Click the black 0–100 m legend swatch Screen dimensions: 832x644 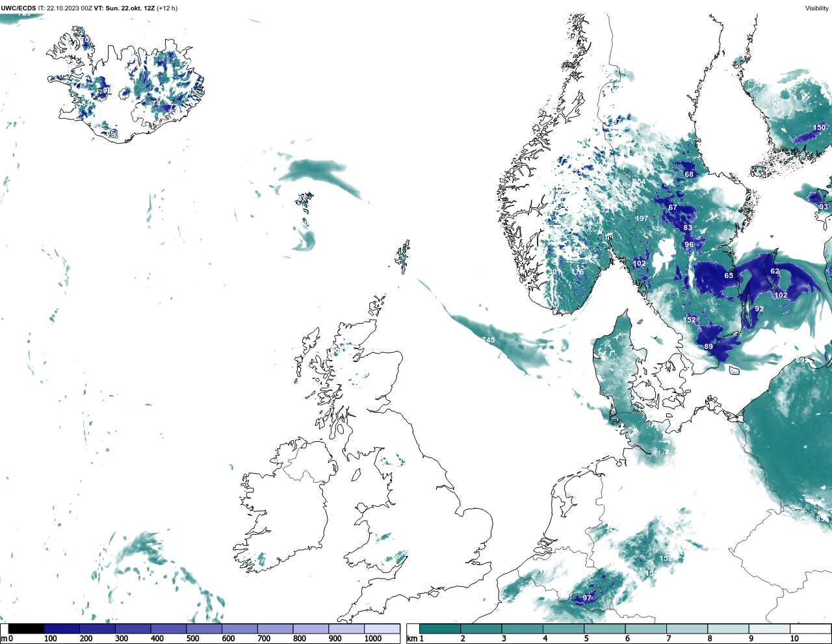click(x=27, y=628)
